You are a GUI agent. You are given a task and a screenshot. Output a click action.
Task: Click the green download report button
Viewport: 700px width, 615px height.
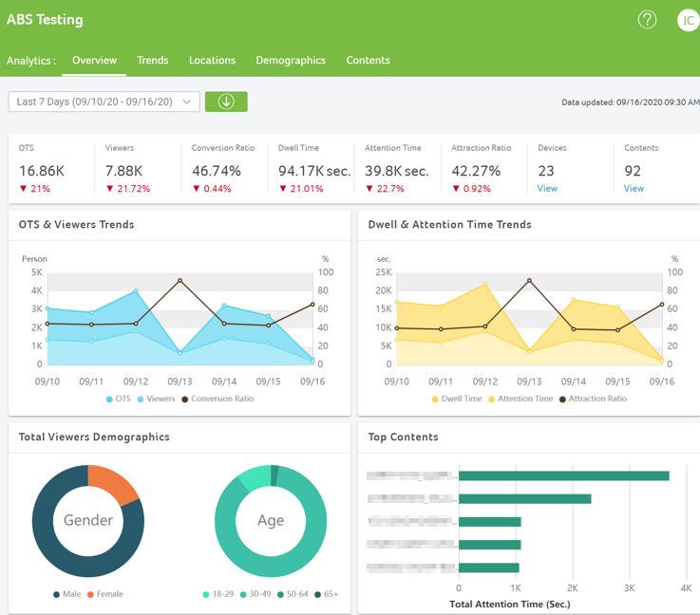click(226, 102)
